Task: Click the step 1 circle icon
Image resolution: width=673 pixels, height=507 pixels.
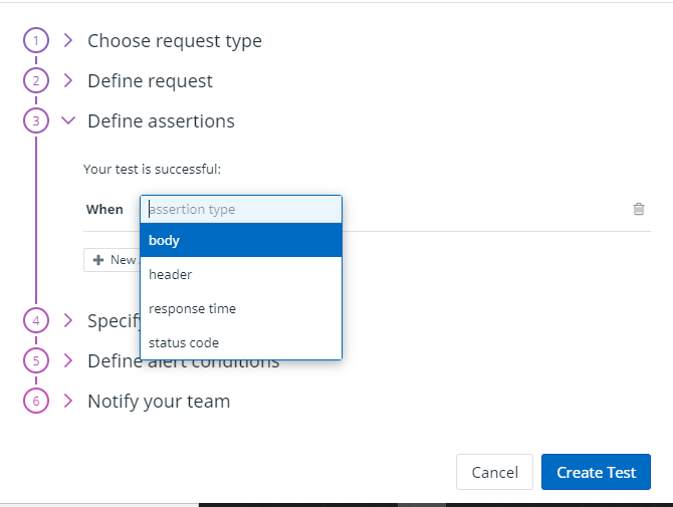Action: point(36,41)
